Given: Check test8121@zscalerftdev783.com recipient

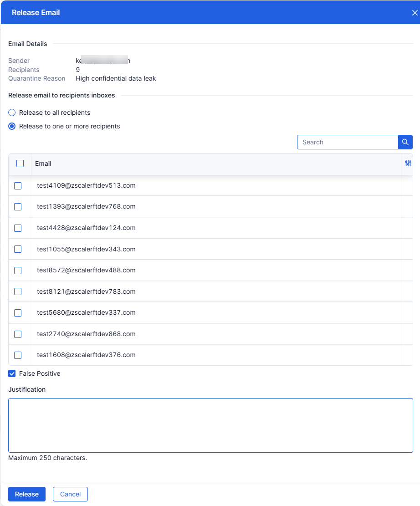Looking at the screenshot, I should [18, 292].
